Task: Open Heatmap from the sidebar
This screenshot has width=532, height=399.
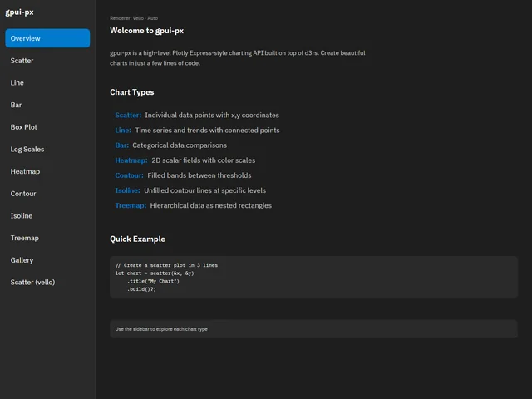Action: [47, 171]
